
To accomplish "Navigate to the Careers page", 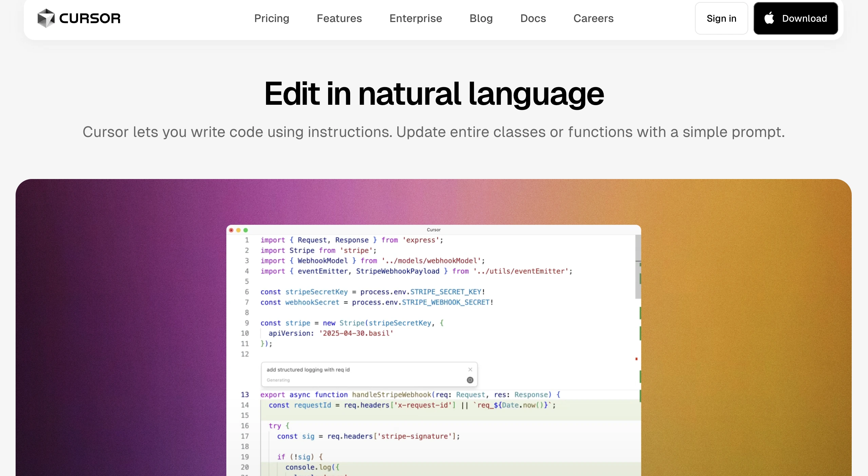I will pyautogui.click(x=593, y=18).
